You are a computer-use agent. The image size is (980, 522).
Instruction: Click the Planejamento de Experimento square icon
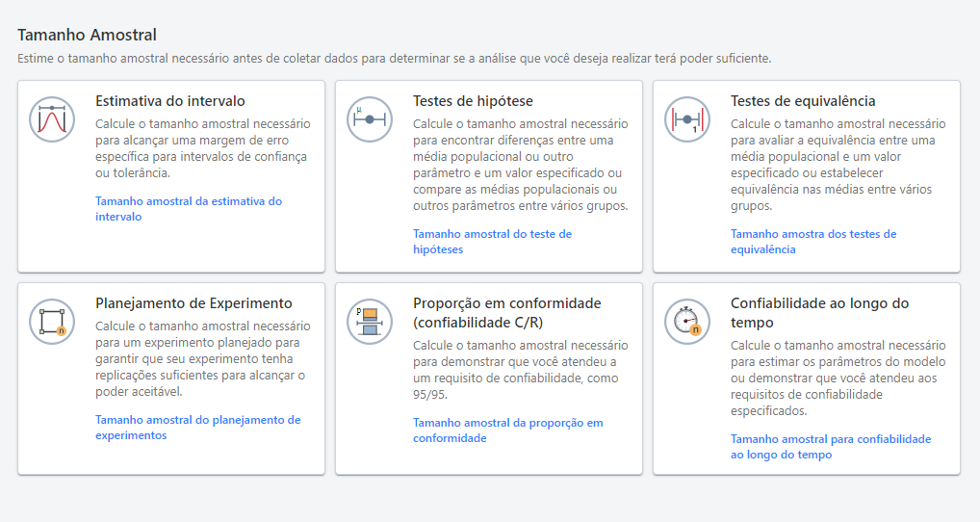click(52, 322)
